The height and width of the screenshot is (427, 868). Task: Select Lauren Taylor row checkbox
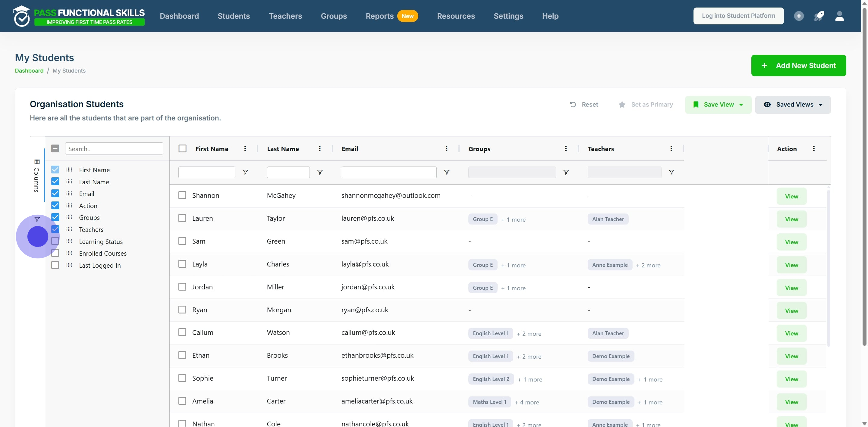click(x=182, y=218)
